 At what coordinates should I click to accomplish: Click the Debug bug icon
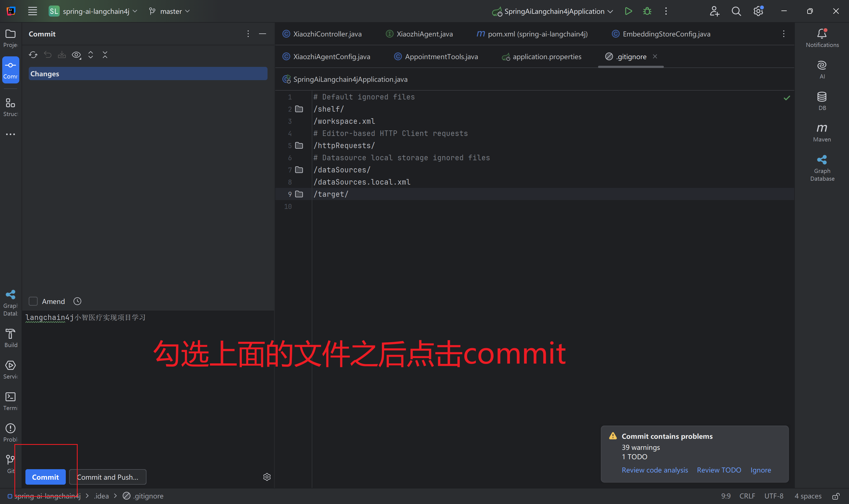(x=647, y=11)
